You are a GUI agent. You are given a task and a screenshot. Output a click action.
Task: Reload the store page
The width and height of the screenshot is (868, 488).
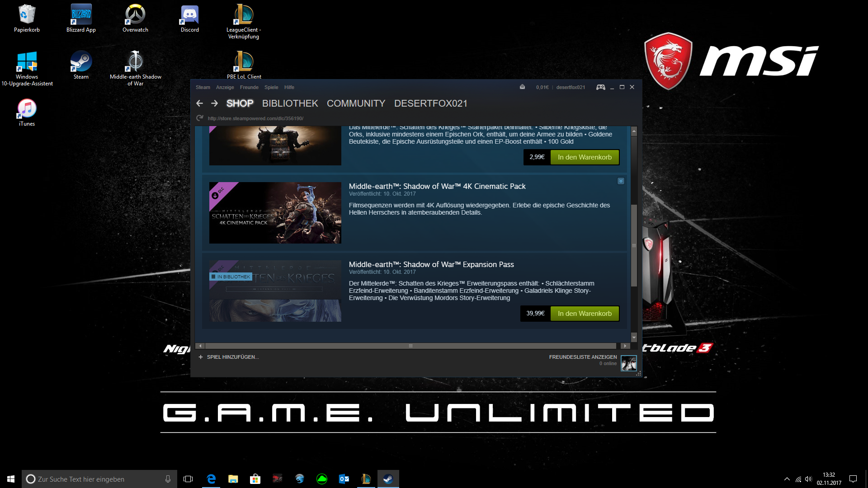tap(199, 118)
